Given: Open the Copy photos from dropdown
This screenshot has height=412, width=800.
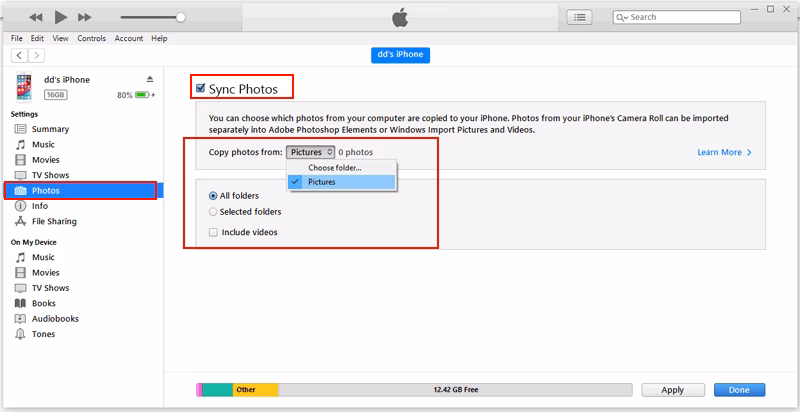Looking at the screenshot, I should [x=310, y=152].
